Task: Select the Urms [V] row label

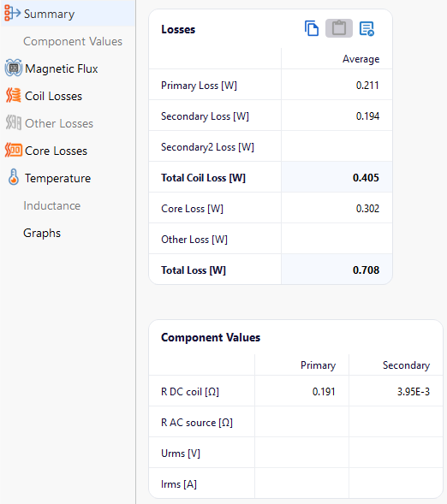Action: (181, 454)
